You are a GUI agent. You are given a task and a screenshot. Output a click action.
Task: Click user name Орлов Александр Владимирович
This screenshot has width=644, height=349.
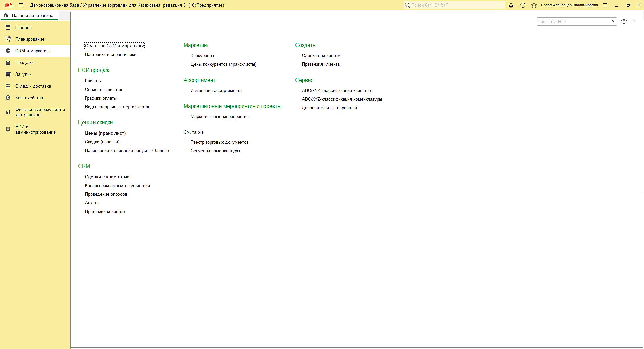coord(569,5)
